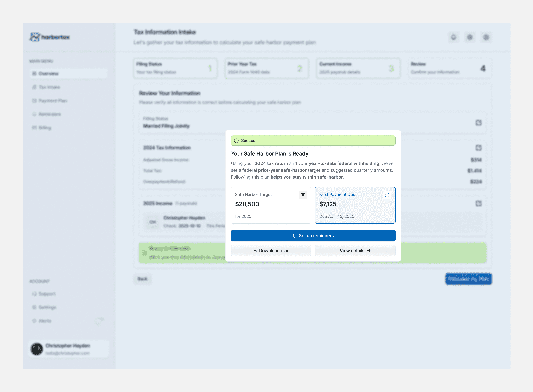Viewport: 533px width, 392px height.
Task: Select the Prior Year Tax step
Action: (x=266, y=68)
